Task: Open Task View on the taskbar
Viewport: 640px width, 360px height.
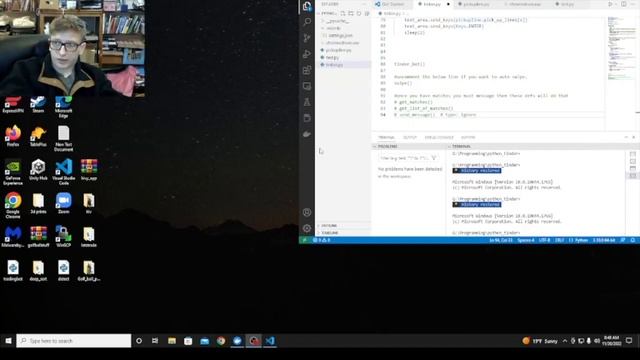Action: point(155,341)
